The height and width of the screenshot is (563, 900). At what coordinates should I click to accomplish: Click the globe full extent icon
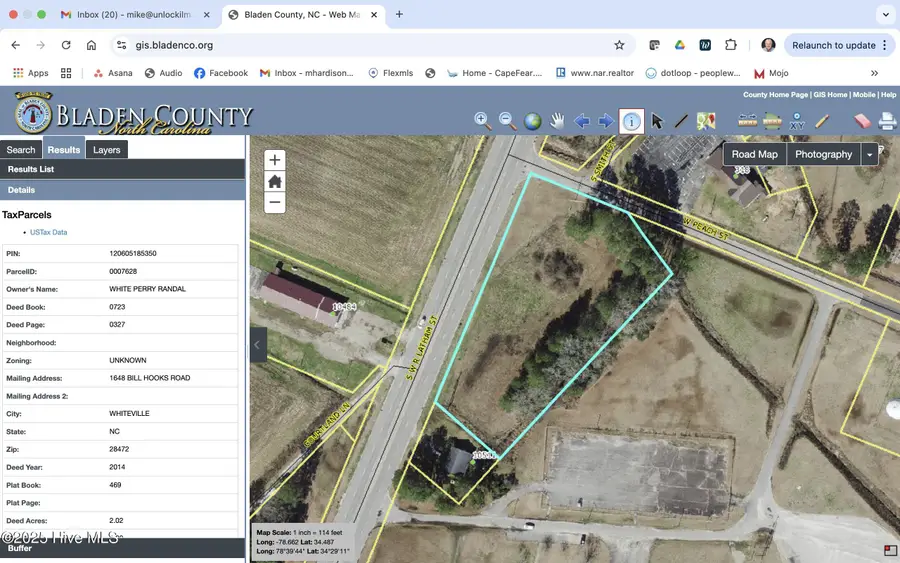tap(532, 121)
